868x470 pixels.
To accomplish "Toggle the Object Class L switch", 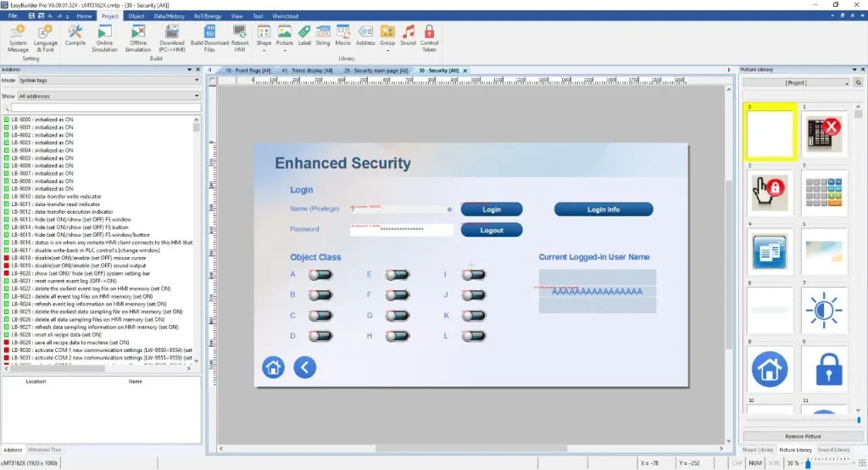I will click(x=474, y=336).
